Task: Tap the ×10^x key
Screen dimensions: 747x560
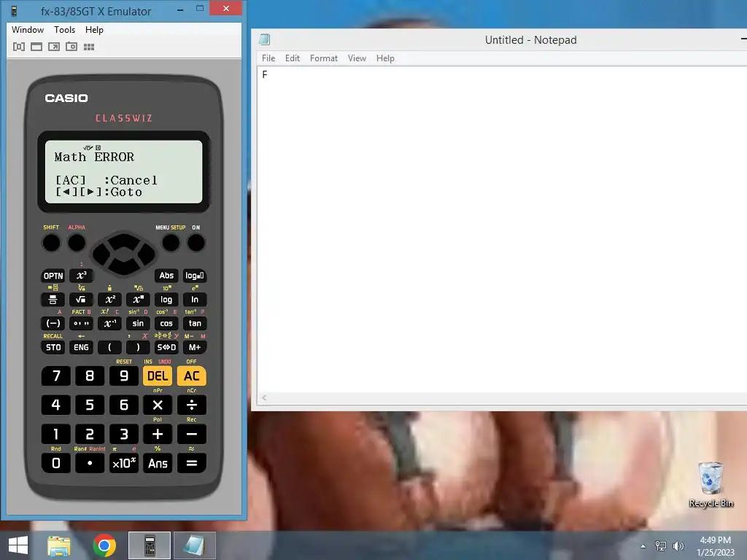Action: (x=124, y=463)
